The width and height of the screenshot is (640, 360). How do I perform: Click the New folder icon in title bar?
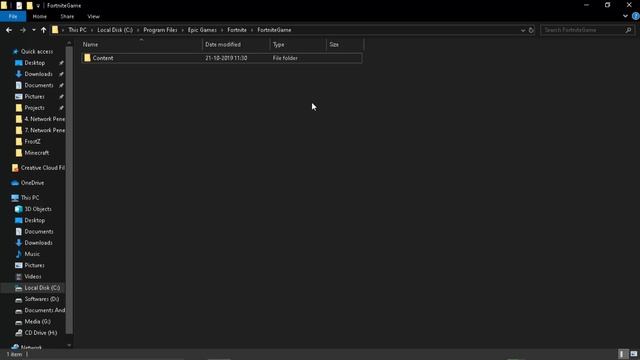tap(29, 5)
